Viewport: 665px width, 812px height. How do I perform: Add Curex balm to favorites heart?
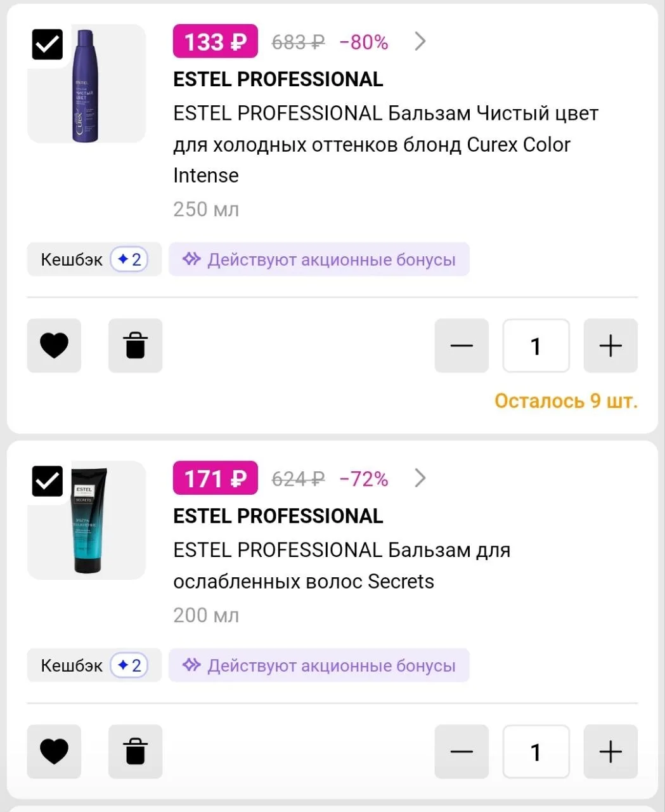tap(54, 346)
